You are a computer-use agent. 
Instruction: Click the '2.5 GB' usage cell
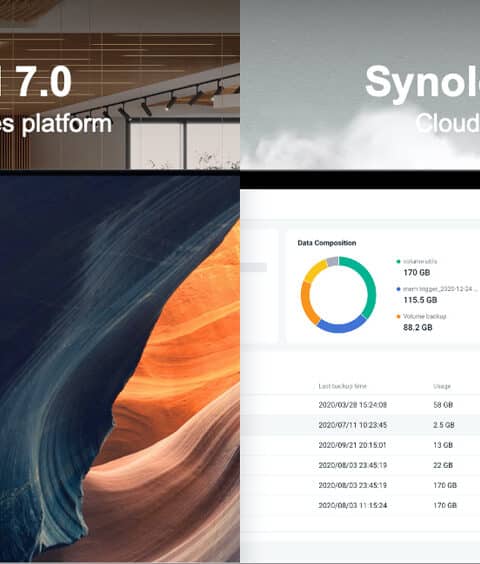(x=444, y=425)
